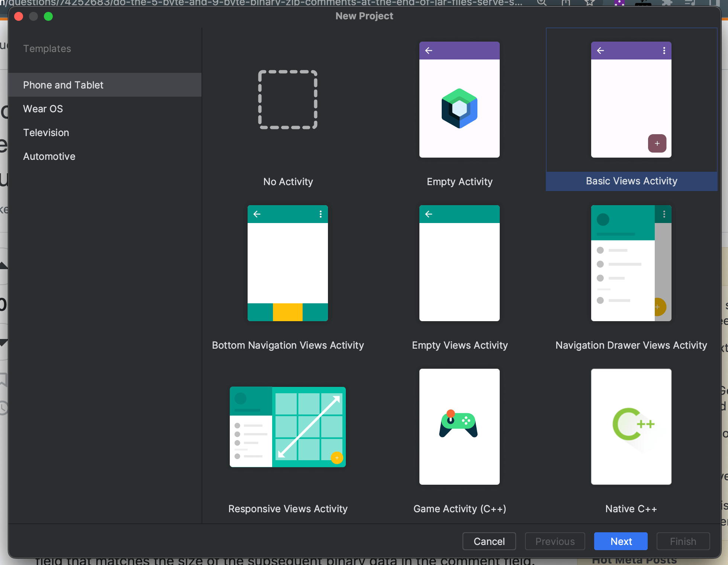
Task: Click the Empty Activity caption text
Action: tap(459, 182)
